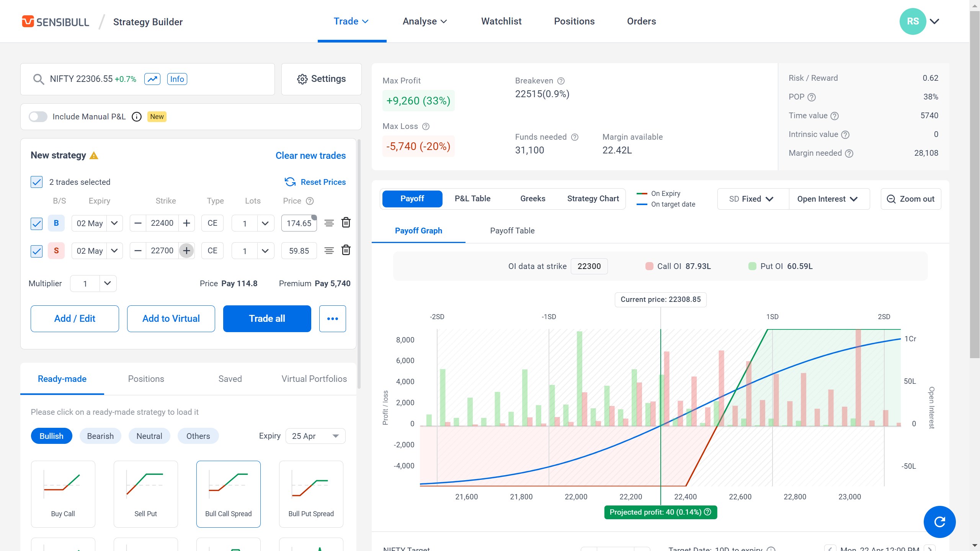Click the Max Loss help icon

click(426, 126)
